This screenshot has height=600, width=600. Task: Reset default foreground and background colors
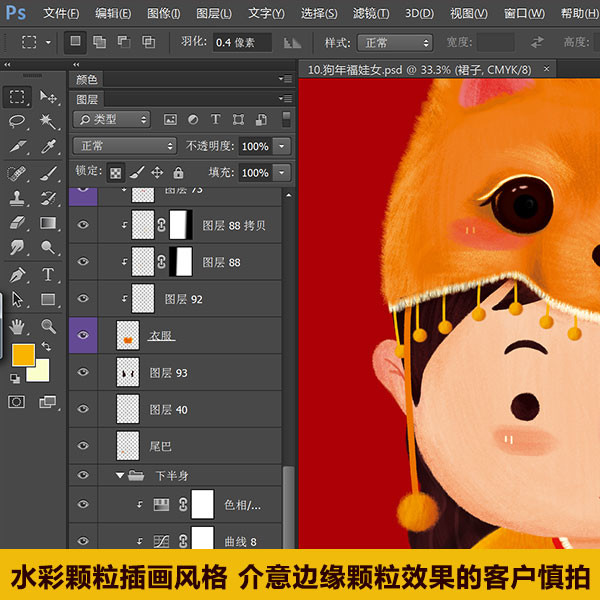[15, 379]
